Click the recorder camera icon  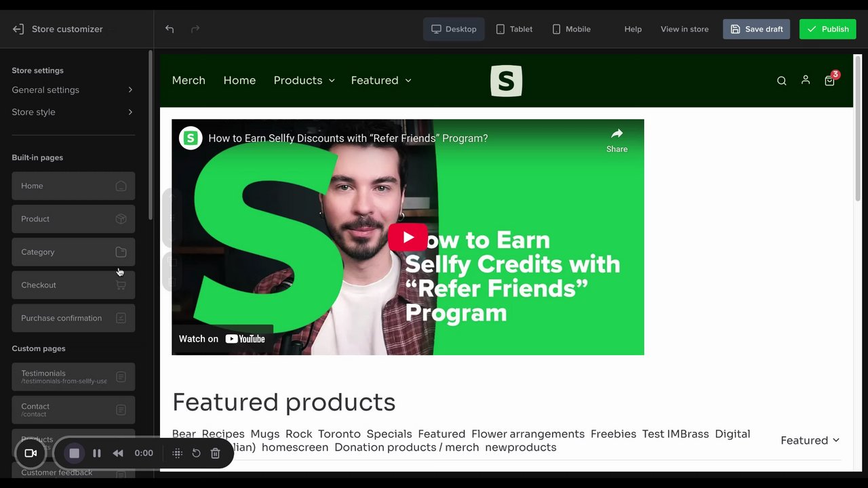click(31, 453)
